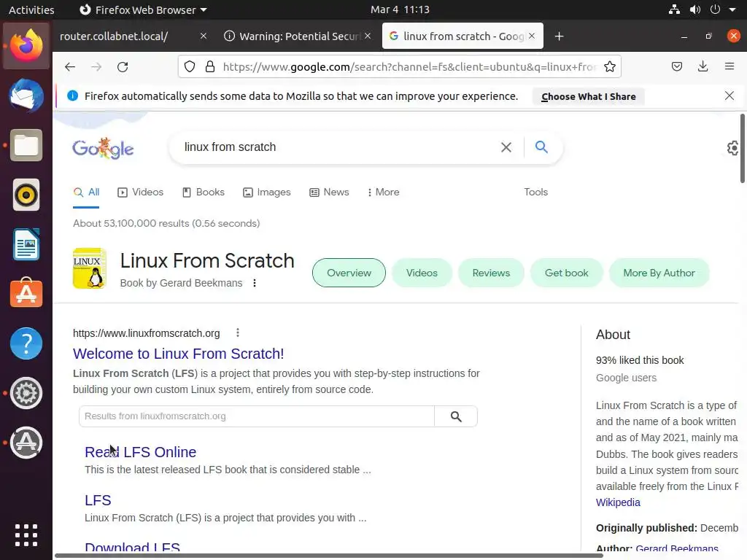The image size is (747, 560).
Task: Open the clock showing Mar 4 11:13
Action: (x=400, y=9)
